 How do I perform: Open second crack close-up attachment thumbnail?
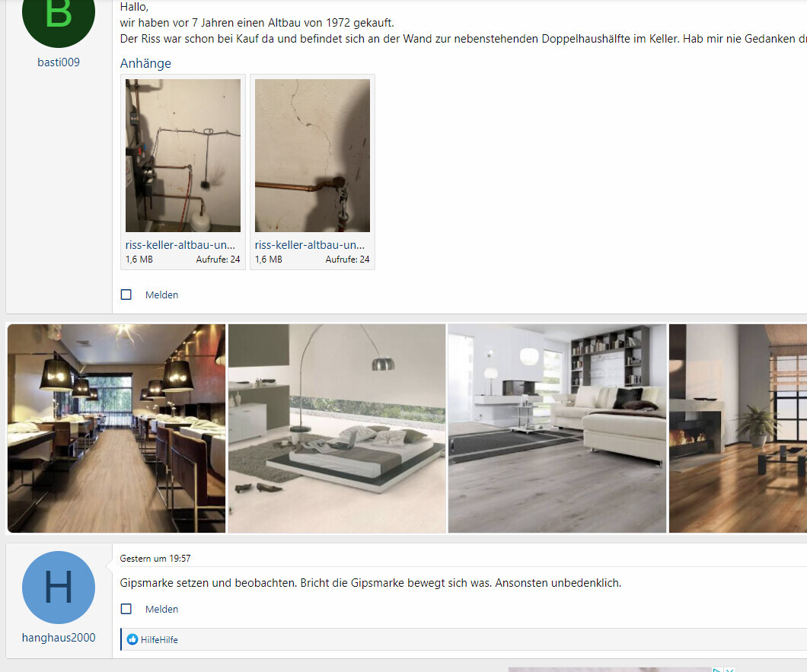312,155
